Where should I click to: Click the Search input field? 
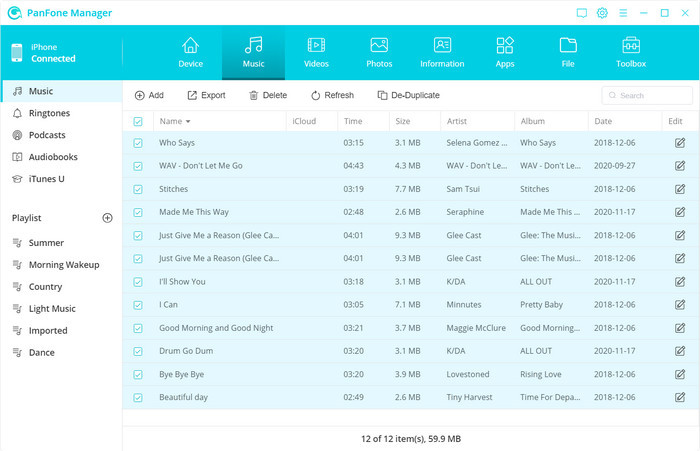pyautogui.click(x=647, y=96)
